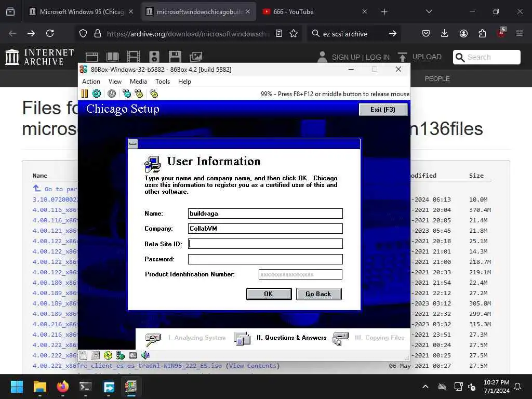
Task: Click first floppy drive status bar icon
Action: 83,355
